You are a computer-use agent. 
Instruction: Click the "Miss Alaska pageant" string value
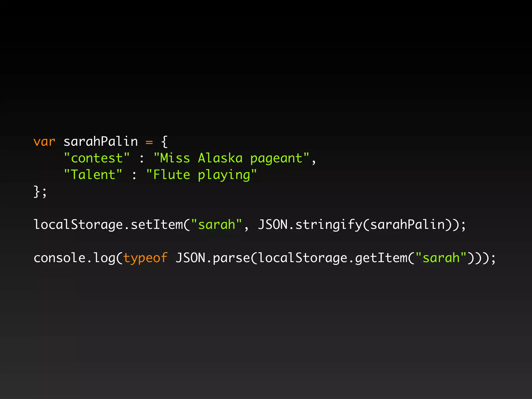click(231, 158)
